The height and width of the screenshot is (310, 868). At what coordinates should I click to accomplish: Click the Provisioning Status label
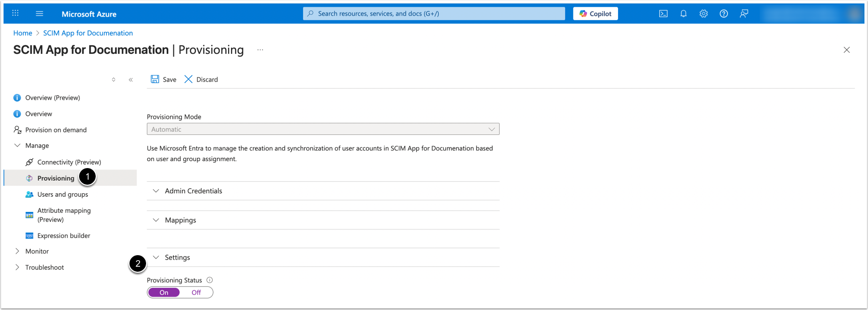pyautogui.click(x=174, y=280)
